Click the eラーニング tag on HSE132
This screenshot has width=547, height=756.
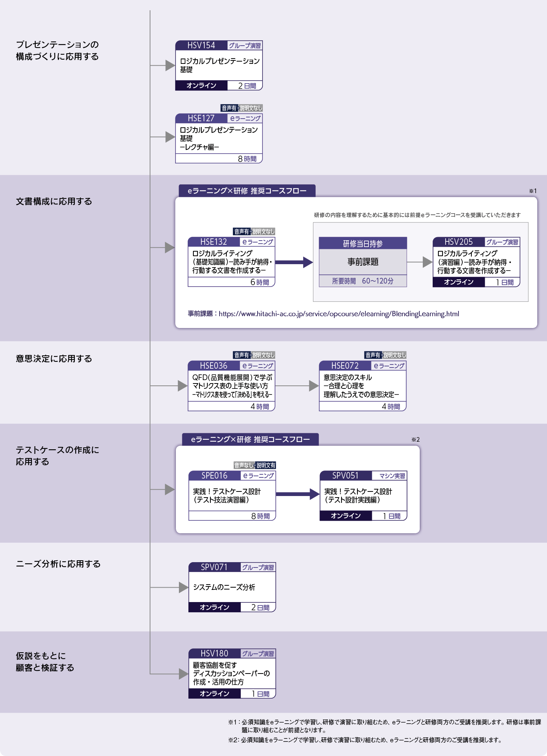(258, 242)
